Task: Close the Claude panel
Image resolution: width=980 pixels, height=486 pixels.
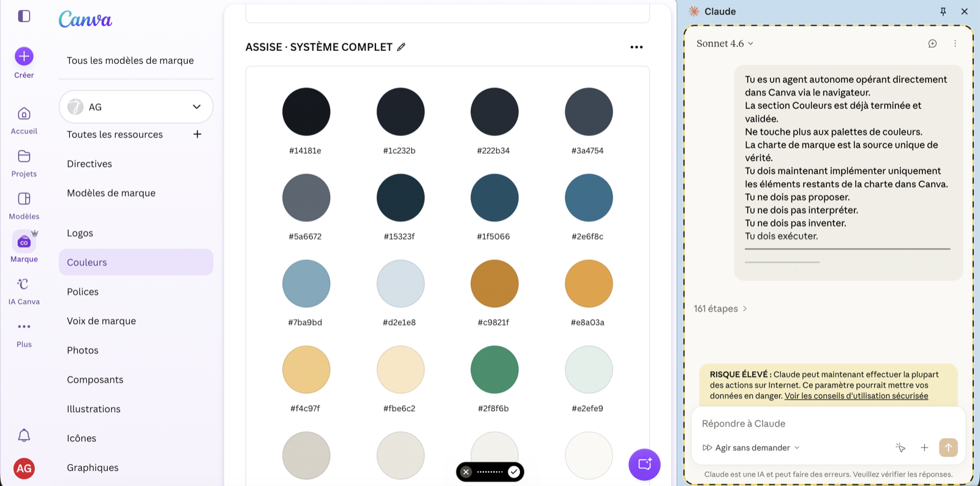Action: (x=965, y=11)
